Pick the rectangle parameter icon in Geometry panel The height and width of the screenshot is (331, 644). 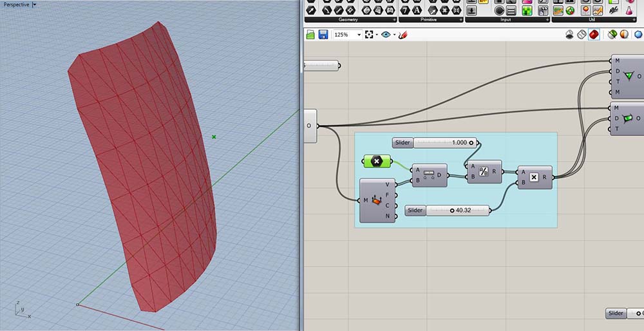(x=350, y=10)
